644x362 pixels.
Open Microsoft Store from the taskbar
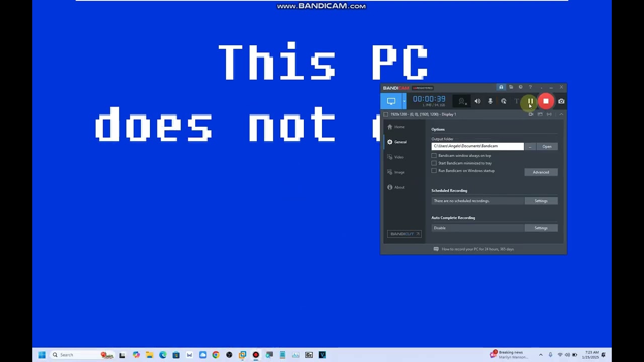[176, 355]
